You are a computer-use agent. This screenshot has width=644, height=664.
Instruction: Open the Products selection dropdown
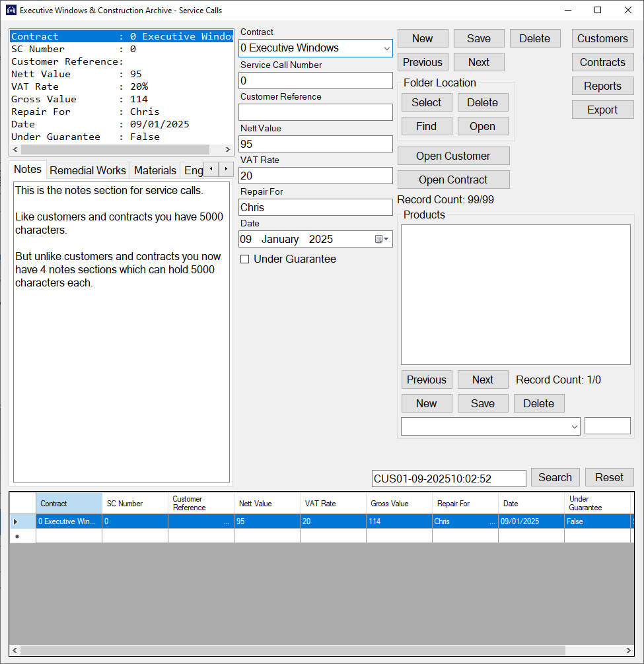click(572, 426)
